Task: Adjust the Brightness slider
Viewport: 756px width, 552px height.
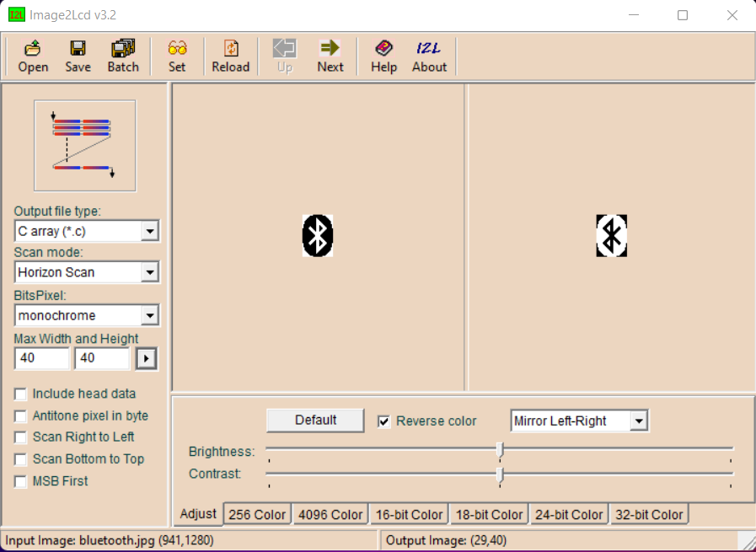Action: tap(499, 452)
